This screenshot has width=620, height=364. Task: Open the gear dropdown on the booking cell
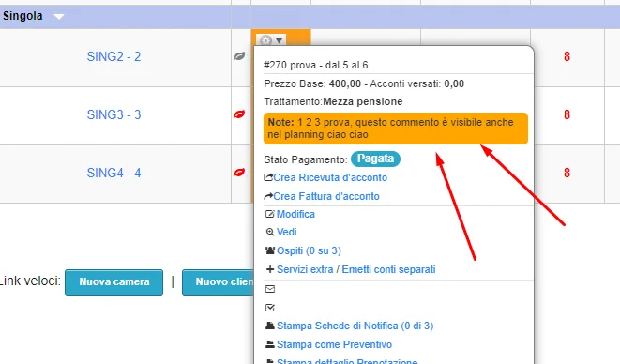(x=271, y=40)
